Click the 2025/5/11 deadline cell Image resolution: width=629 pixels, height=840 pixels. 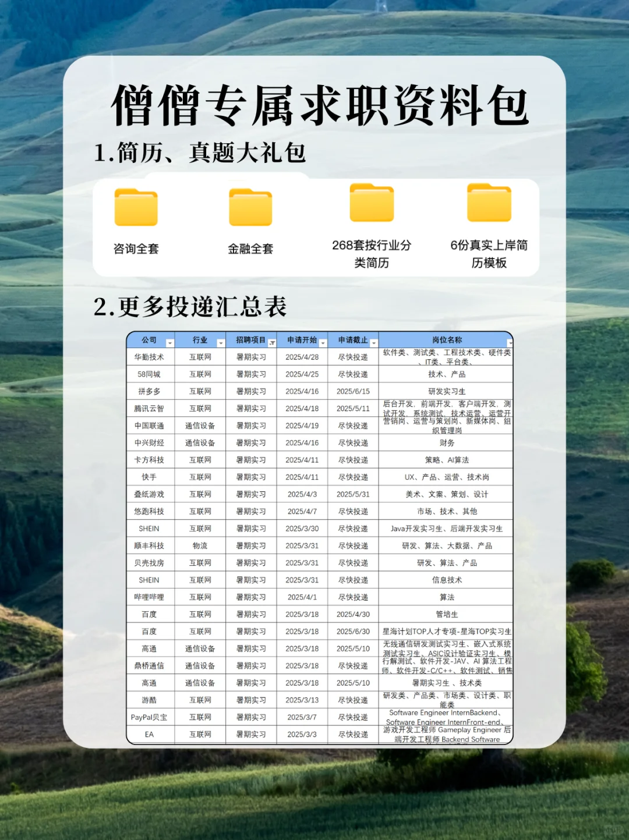point(353,409)
